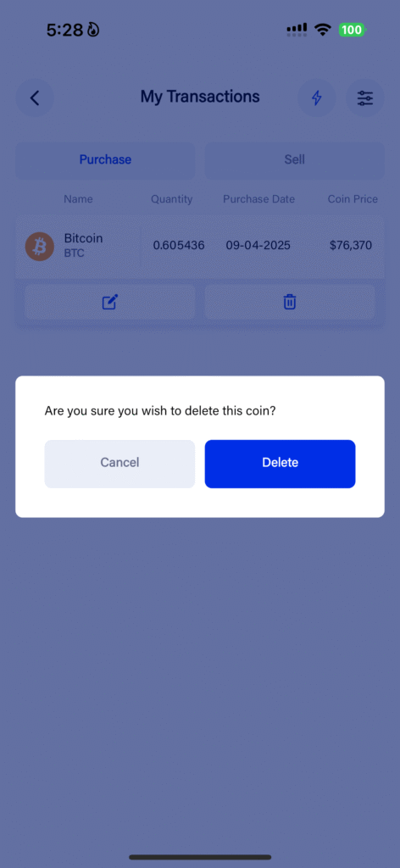
Task: Switch to the Purchase tab
Action: point(105,160)
